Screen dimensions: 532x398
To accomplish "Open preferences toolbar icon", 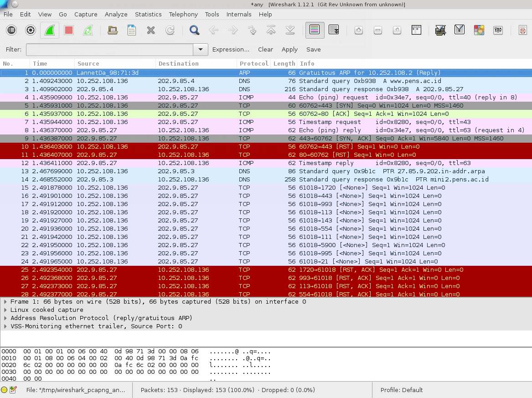I will point(498,30).
